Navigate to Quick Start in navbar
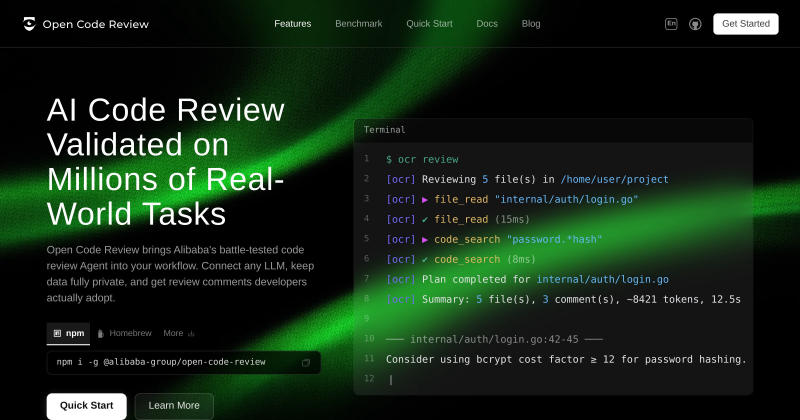This screenshot has height=420, width=800. 429,23
